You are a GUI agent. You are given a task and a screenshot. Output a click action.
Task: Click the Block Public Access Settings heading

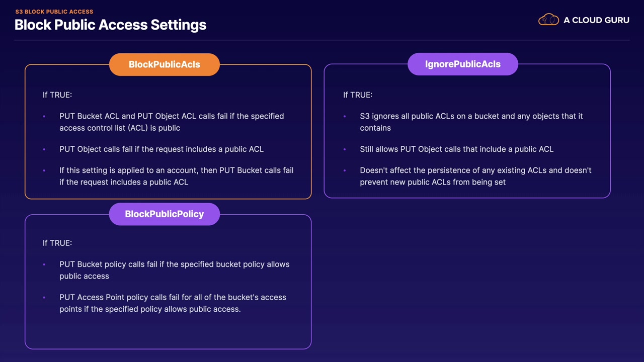110,25
